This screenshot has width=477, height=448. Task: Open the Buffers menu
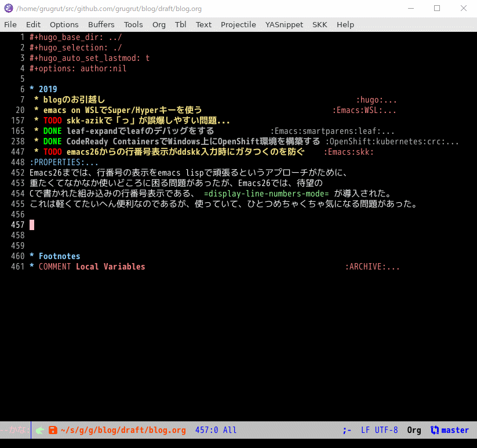click(x=101, y=24)
